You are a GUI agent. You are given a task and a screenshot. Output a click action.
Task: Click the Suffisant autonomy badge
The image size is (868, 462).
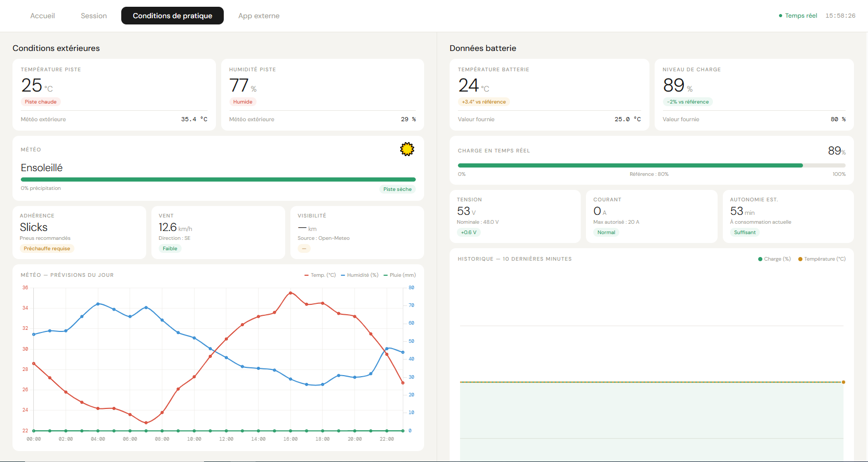tap(745, 233)
